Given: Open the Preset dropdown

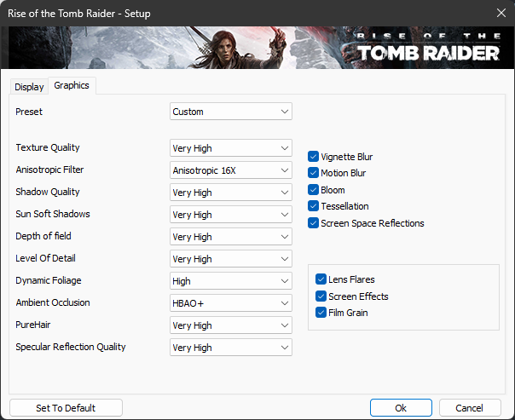Looking at the screenshot, I should click(x=231, y=112).
